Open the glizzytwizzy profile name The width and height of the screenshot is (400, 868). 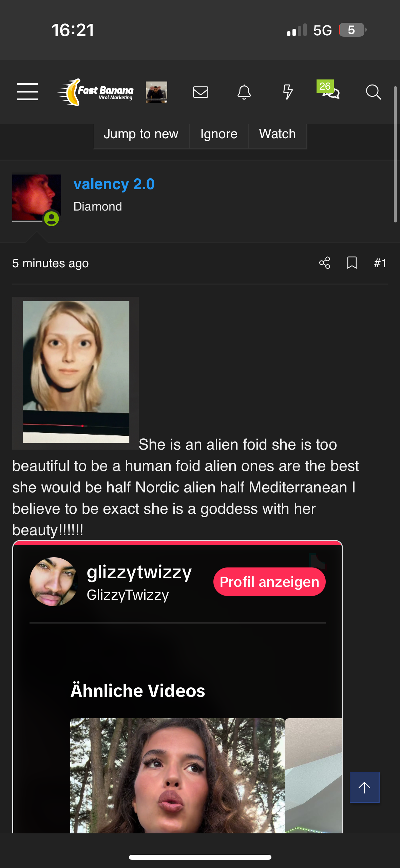pyautogui.click(x=139, y=572)
